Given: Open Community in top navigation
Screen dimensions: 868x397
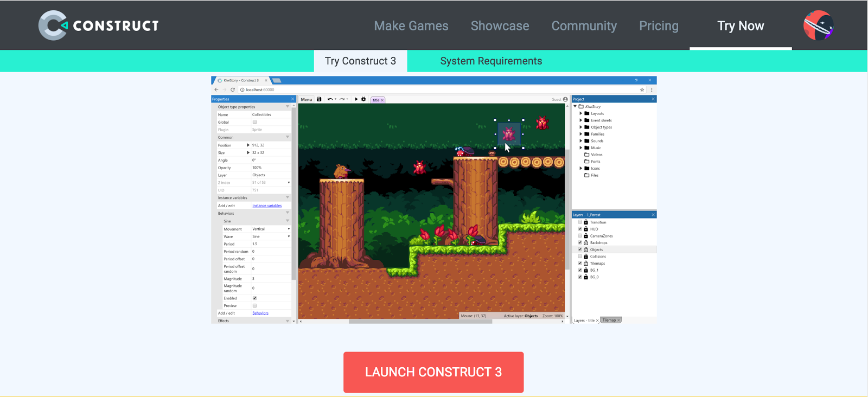Looking at the screenshot, I should (584, 26).
